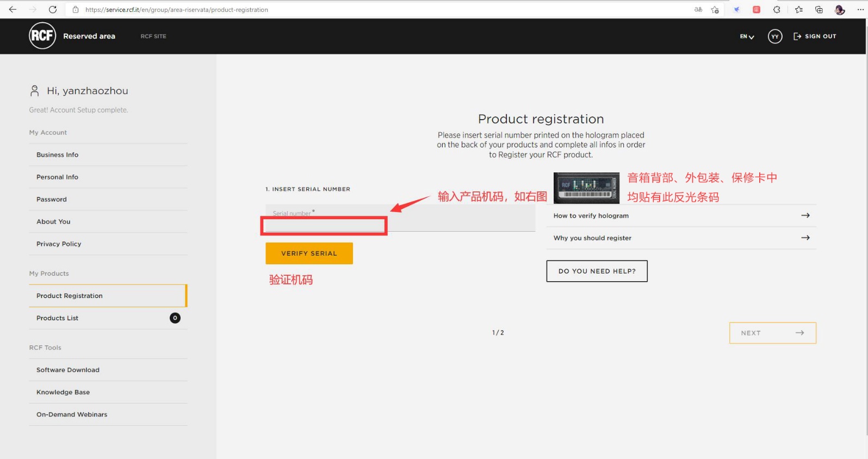Click the greeting Hi, yanzhaozhou
This screenshot has width=868, height=459.
(x=88, y=91)
